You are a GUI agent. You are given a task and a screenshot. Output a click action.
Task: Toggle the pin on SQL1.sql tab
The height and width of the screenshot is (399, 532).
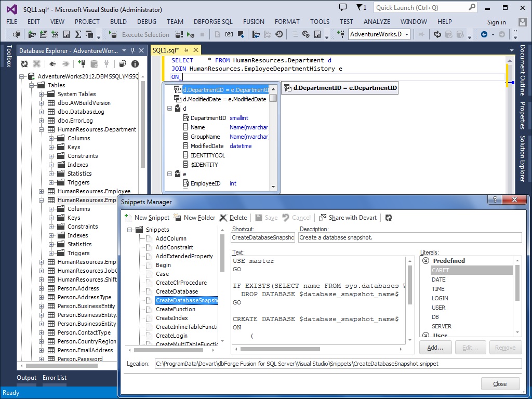(x=186, y=50)
